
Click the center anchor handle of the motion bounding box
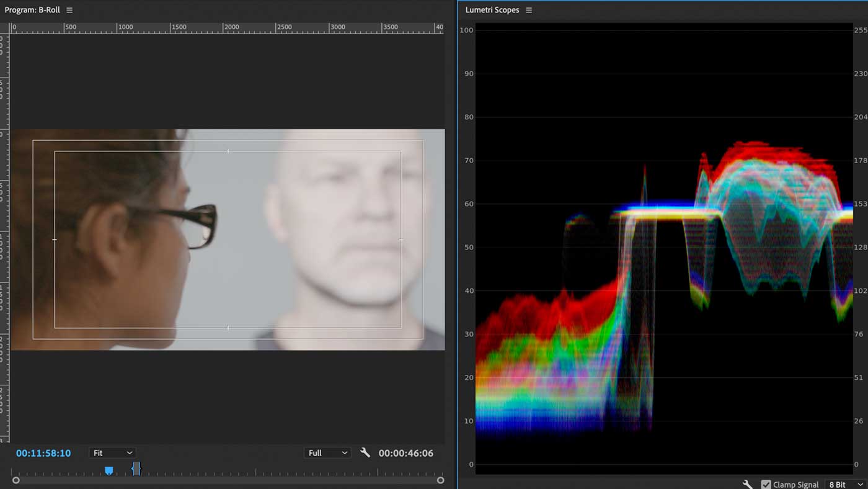(x=228, y=240)
